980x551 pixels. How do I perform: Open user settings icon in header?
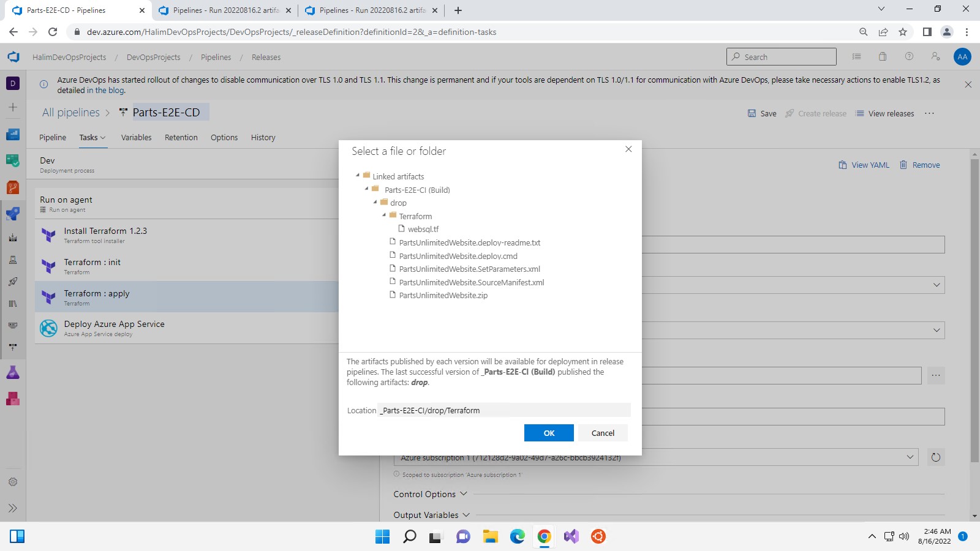pos(935,56)
